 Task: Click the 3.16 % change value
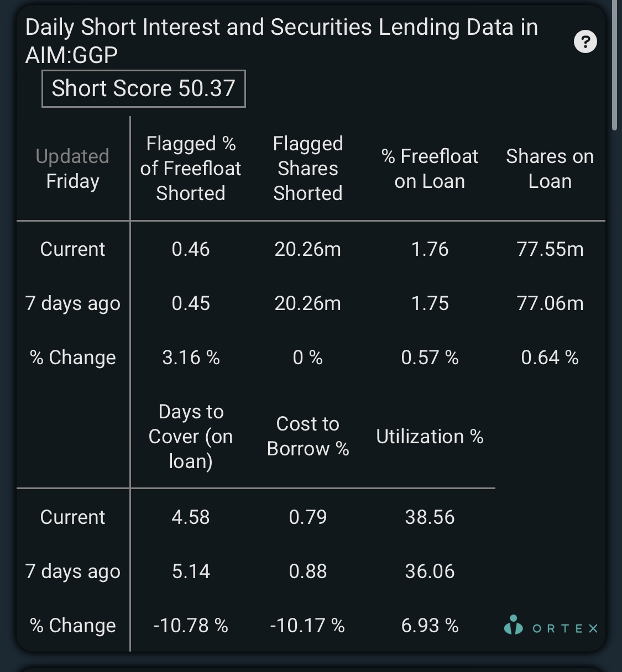click(x=191, y=358)
